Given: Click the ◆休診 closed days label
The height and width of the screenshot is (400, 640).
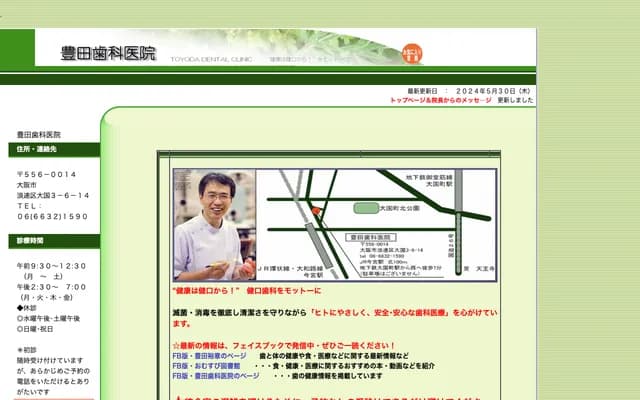Looking at the screenshot, I should pyautogui.click(x=27, y=308).
